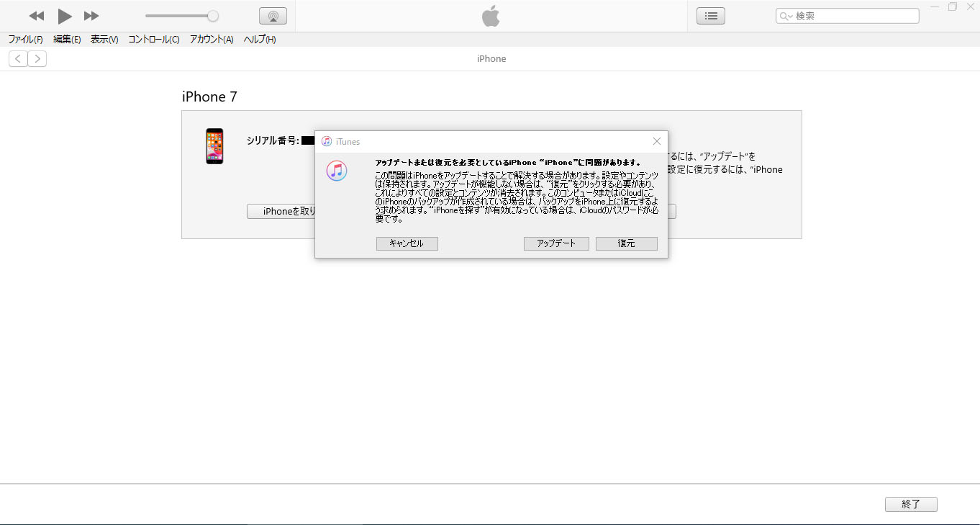The image size is (980, 525).
Task: Click the iPhone device thumbnail
Action: (214, 146)
